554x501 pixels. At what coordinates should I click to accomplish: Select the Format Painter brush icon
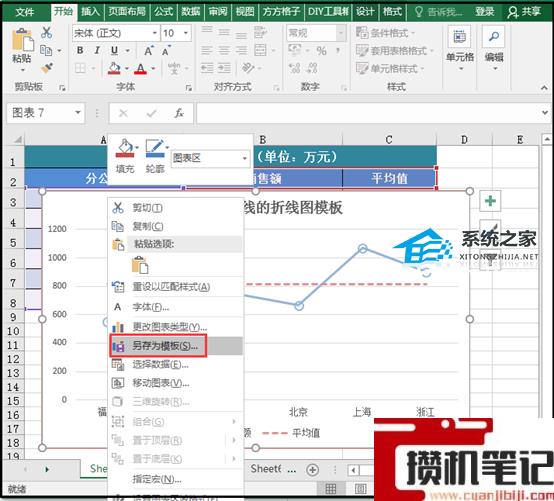[x=47, y=68]
